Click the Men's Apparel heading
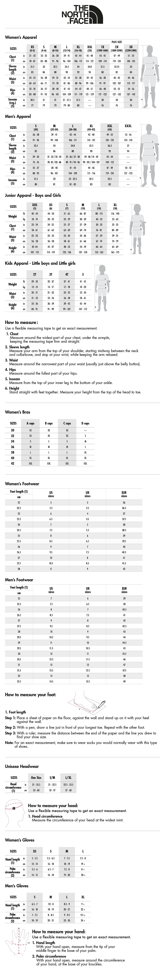 click(x=18, y=116)
